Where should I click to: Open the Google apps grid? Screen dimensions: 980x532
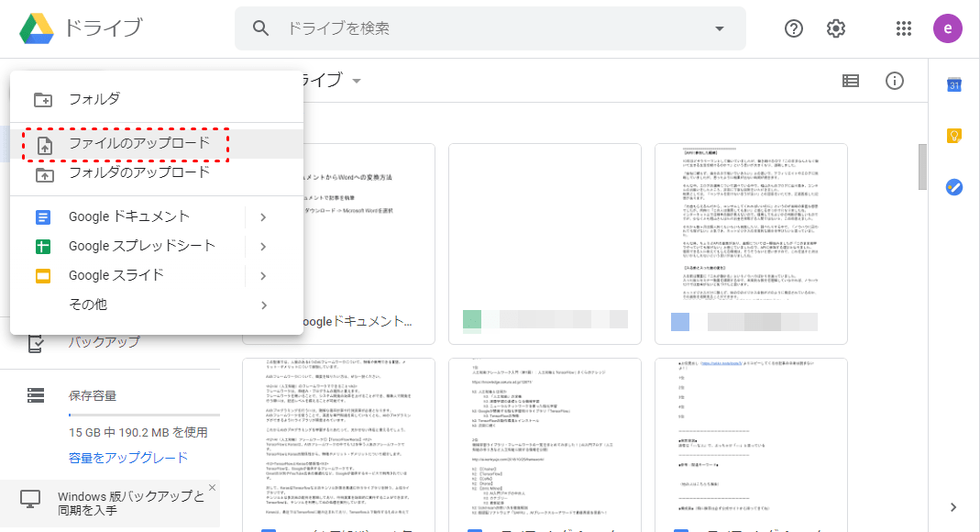pos(904,28)
